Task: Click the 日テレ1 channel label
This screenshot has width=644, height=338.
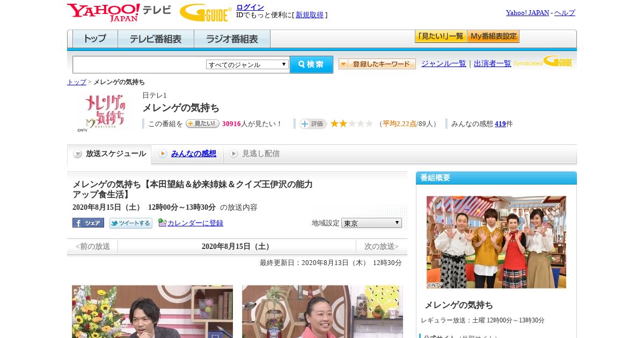Action: 155,95
